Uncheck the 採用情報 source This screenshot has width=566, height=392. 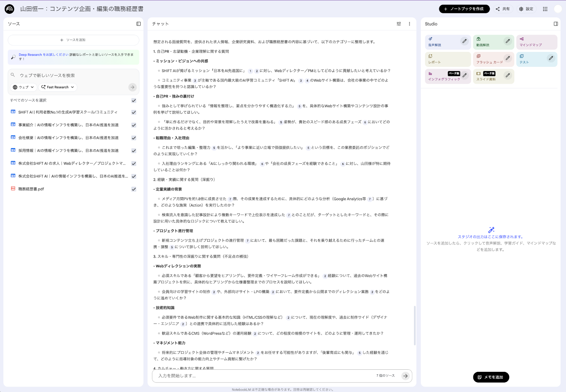pyautogui.click(x=134, y=151)
